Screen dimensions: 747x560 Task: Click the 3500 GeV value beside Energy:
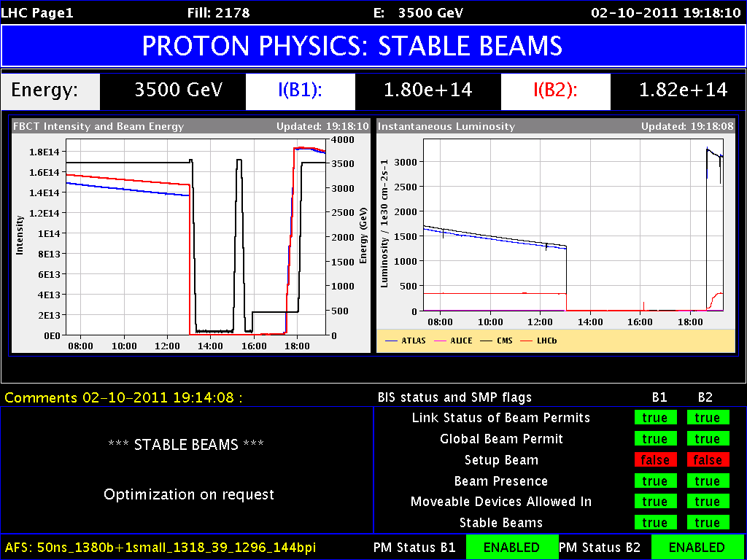[178, 90]
